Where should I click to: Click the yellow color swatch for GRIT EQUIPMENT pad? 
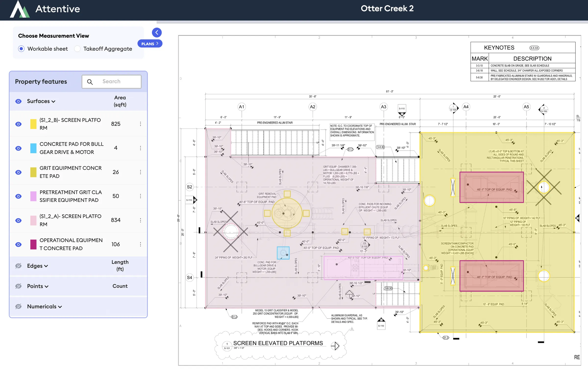[x=33, y=172]
